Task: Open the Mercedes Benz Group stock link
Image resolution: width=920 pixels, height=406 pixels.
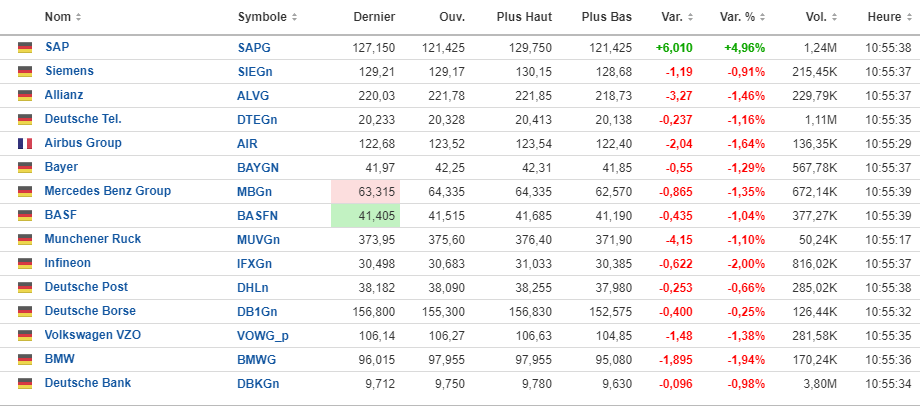Action: pyautogui.click(x=107, y=191)
